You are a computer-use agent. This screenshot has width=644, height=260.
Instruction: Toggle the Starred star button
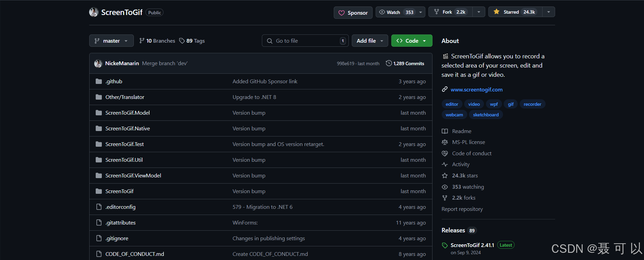(x=515, y=12)
